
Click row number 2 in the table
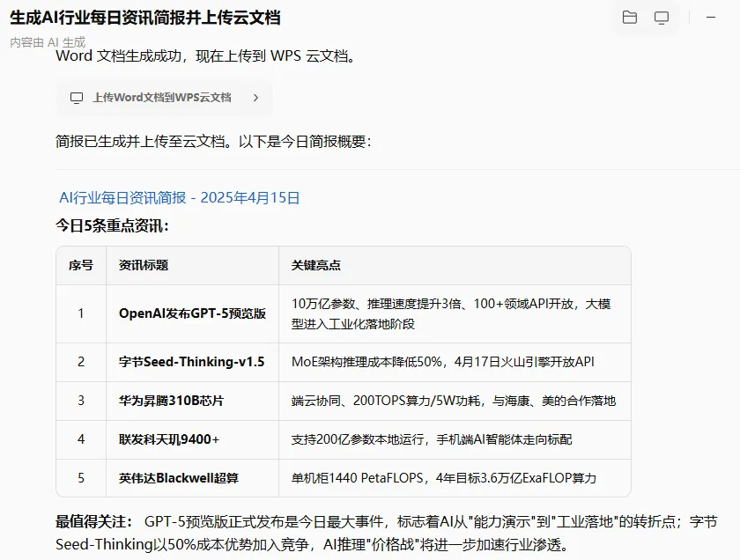tap(81, 362)
